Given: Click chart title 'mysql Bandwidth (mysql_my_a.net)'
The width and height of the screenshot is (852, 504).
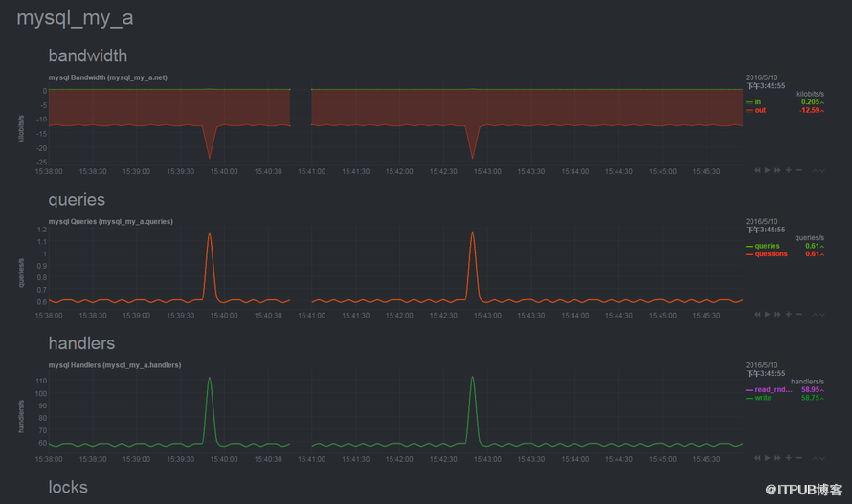Looking at the screenshot, I should 107,77.
